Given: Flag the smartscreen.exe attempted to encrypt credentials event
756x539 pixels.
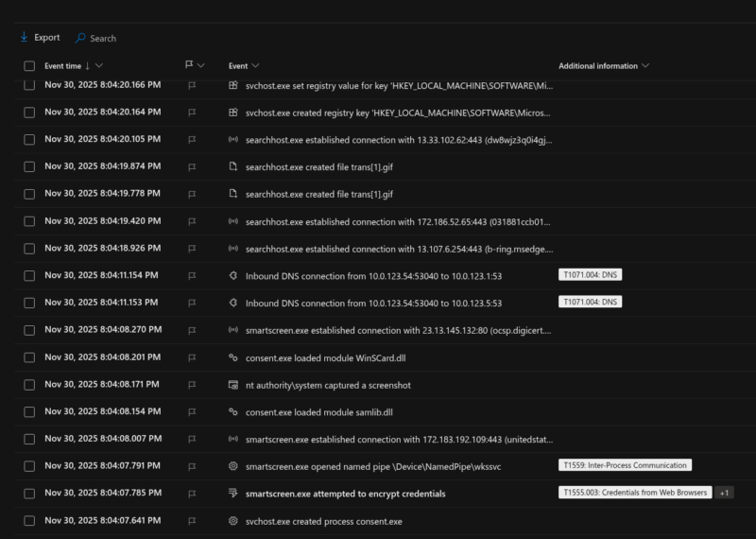Looking at the screenshot, I should 192,494.
